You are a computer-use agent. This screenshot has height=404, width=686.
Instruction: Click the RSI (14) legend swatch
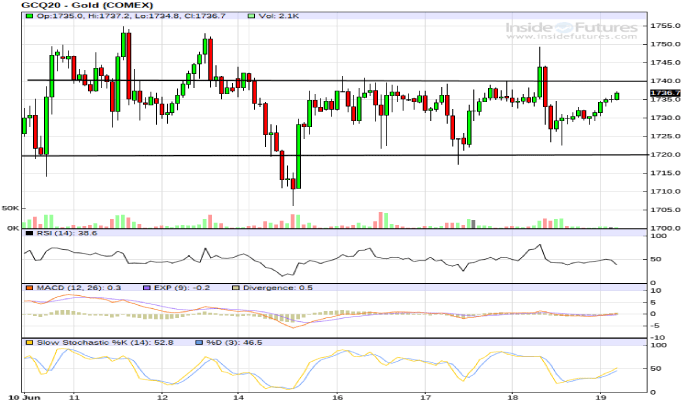click(30, 233)
